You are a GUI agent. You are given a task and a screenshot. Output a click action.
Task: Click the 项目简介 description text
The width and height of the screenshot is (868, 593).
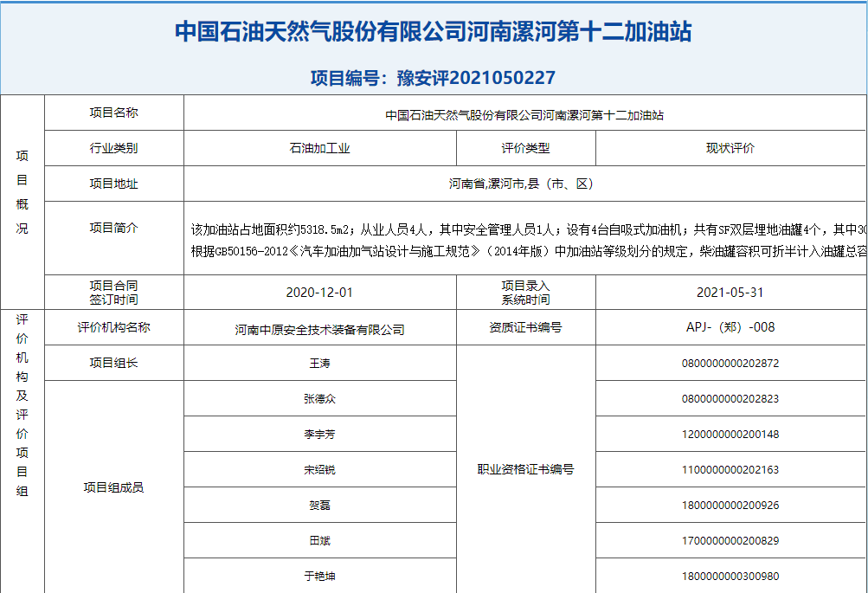(528, 240)
